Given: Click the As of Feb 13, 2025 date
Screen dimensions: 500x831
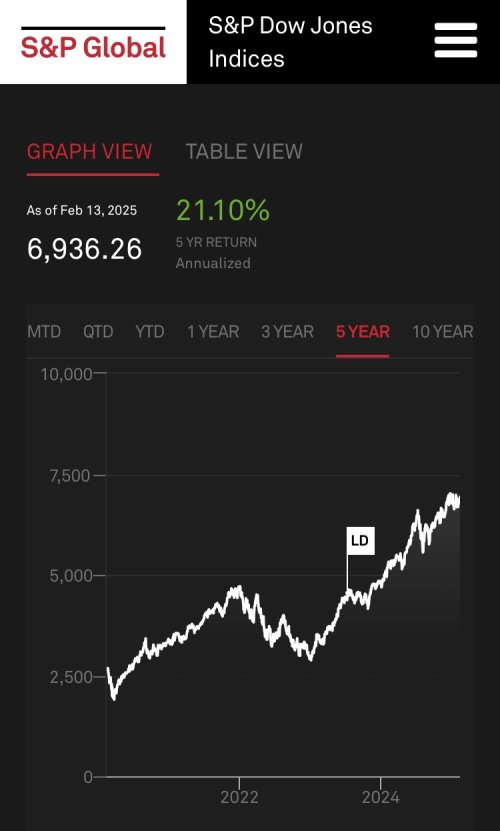Looking at the screenshot, I should tap(82, 210).
